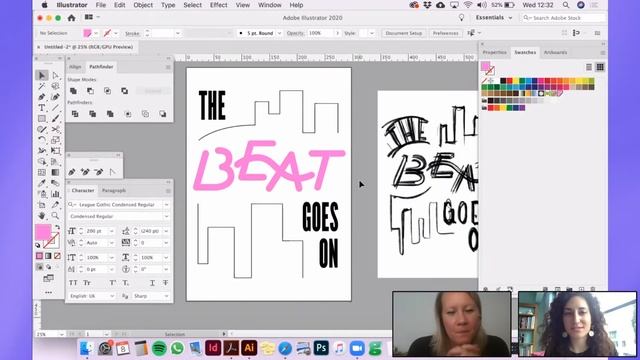Open League Gothic font family dropdown
Viewport: 640px width, 360px height.
coord(166,204)
